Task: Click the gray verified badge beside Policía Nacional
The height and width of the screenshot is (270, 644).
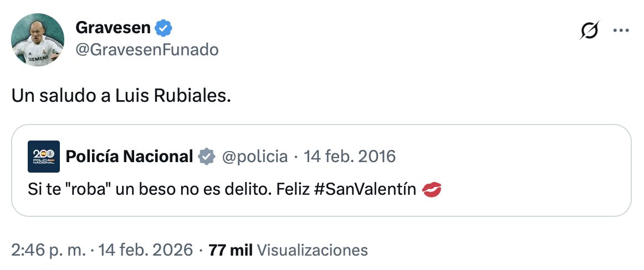Action: coord(207,157)
